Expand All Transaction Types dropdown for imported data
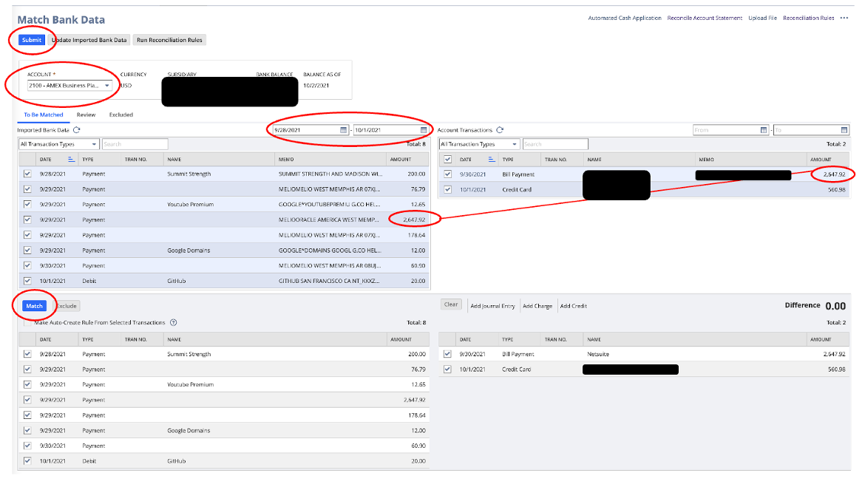The width and height of the screenshot is (865, 504). tap(58, 144)
